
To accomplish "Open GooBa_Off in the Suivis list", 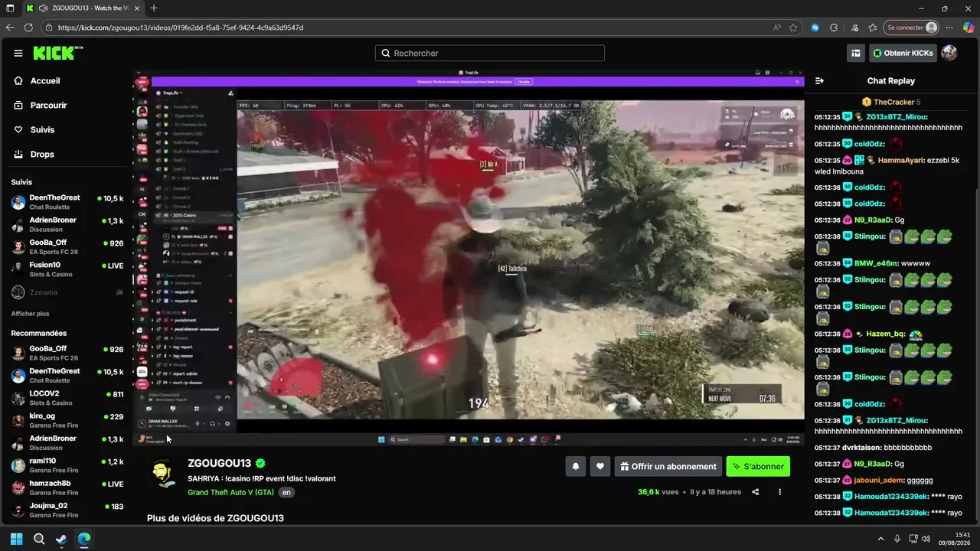I will (67, 246).
